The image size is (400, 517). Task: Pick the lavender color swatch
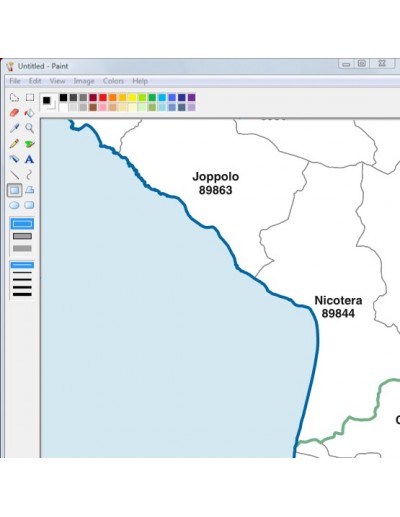191,107
